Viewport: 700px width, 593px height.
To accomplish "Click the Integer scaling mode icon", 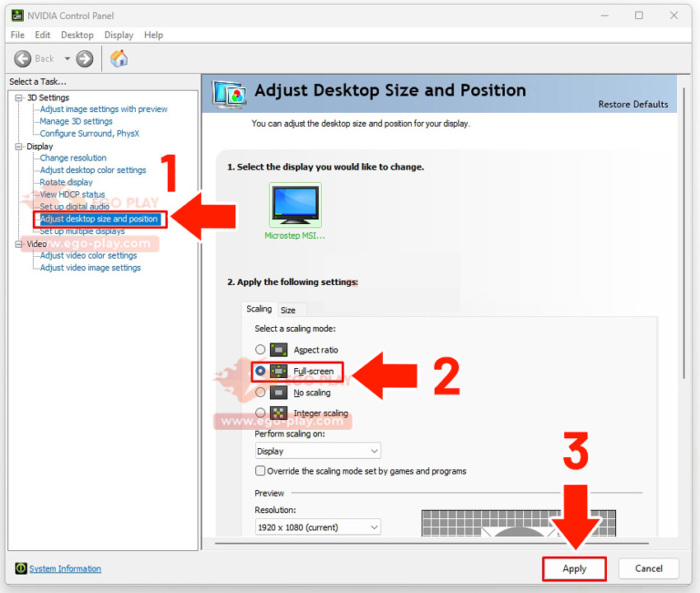I will click(278, 413).
